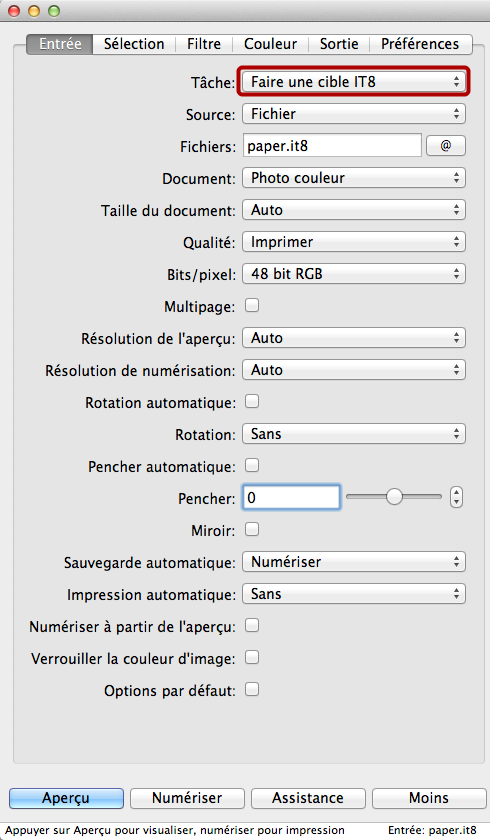The height and width of the screenshot is (840, 490).
Task: Check the Miroir checkbox
Action: point(252,529)
